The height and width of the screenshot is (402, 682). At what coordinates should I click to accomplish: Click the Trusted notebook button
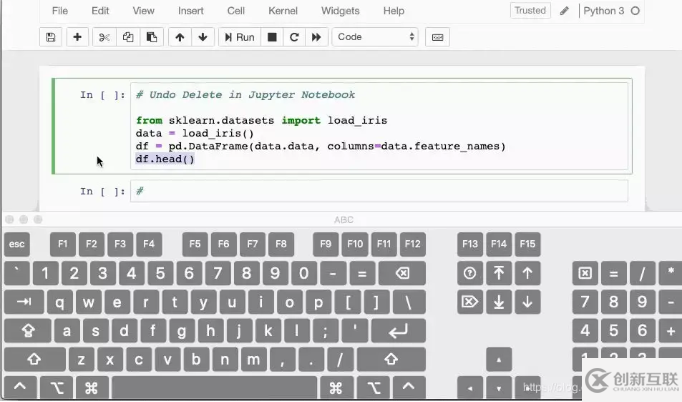pyautogui.click(x=530, y=11)
